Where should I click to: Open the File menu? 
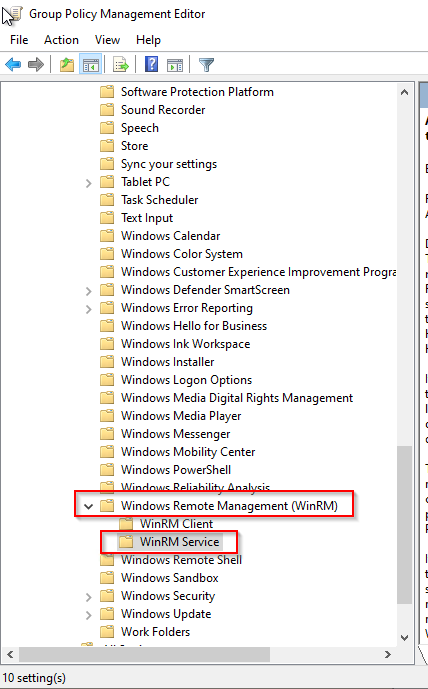click(x=19, y=40)
